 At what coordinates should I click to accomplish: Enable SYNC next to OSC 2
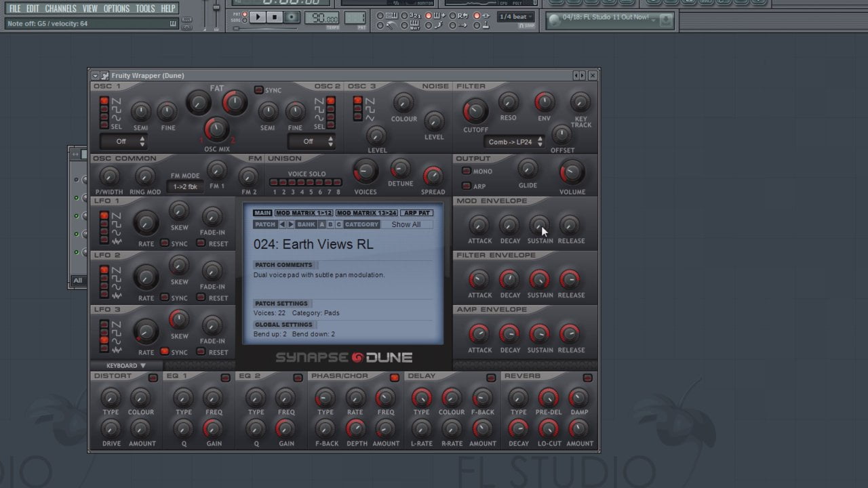click(x=258, y=89)
